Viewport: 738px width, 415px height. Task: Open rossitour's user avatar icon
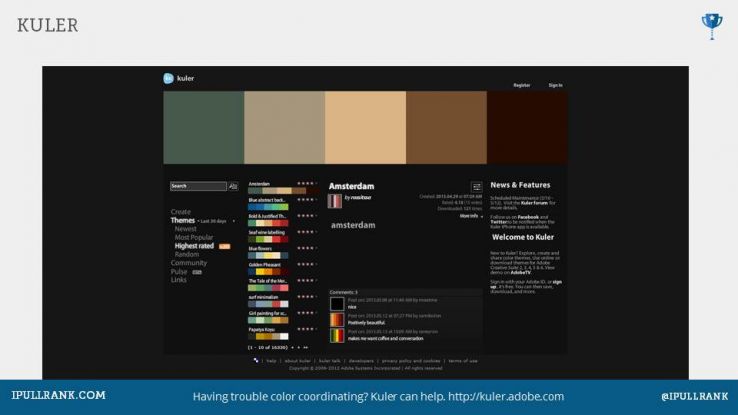[335, 200]
